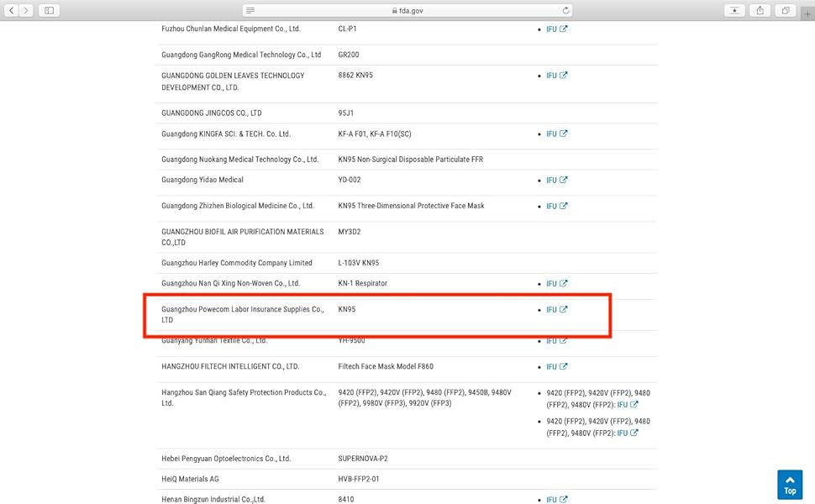Select model cell 'HVB-FFP2-01'
The height and width of the screenshot is (504, 815).
pyautogui.click(x=359, y=479)
